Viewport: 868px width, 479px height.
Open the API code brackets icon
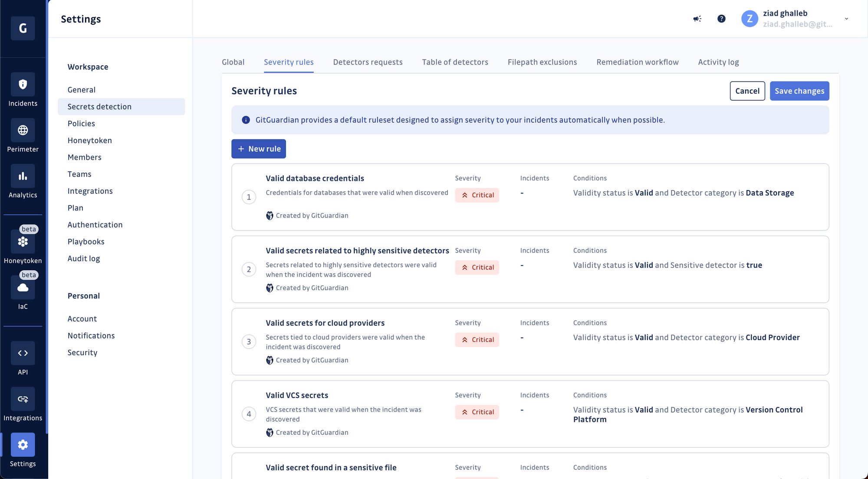(23, 353)
